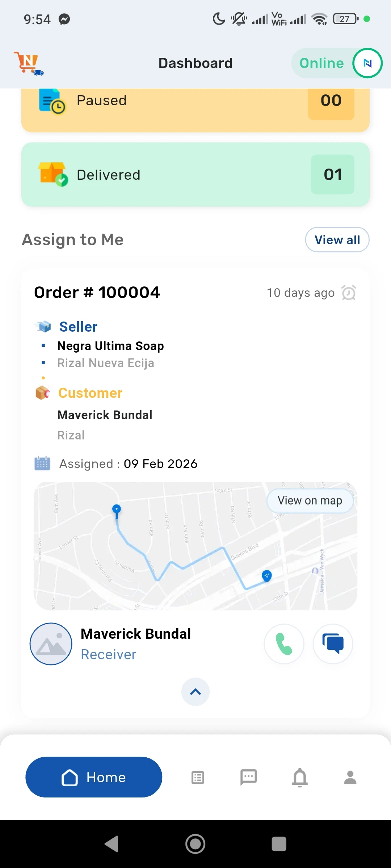Tap the green phone call icon
391x868 pixels.
click(284, 644)
